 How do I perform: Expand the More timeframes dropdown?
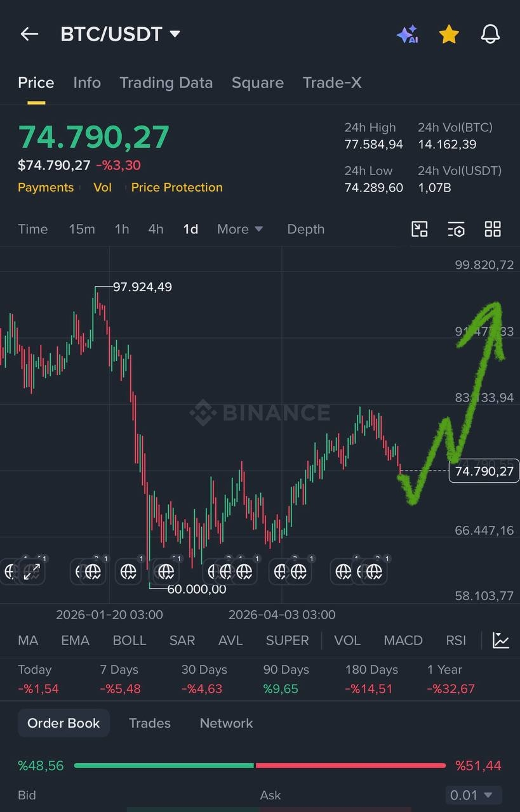[240, 229]
